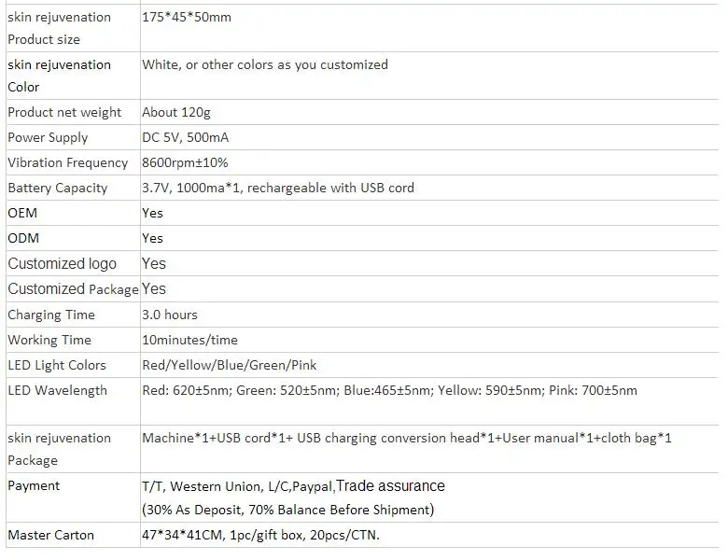Select the 3.7V rechargeable battery description
Image resolution: width=728 pixels, height=560 pixels.
[x=277, y=188]
